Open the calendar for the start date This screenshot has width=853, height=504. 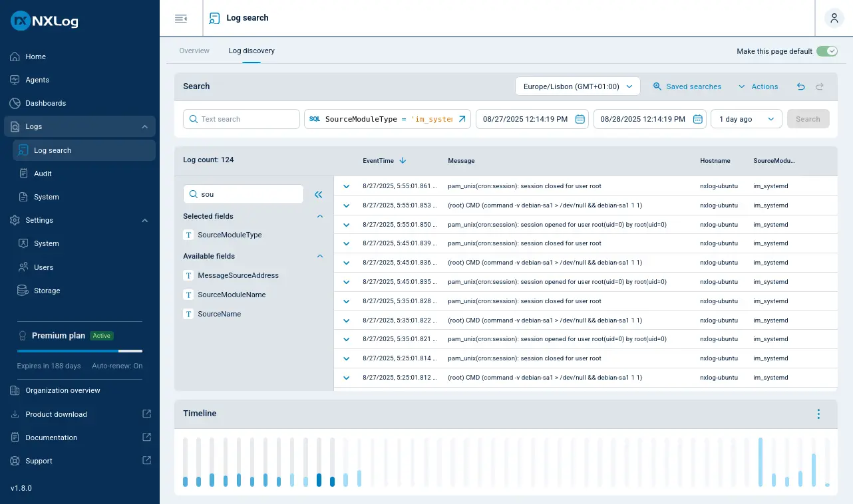click(580, 119)
